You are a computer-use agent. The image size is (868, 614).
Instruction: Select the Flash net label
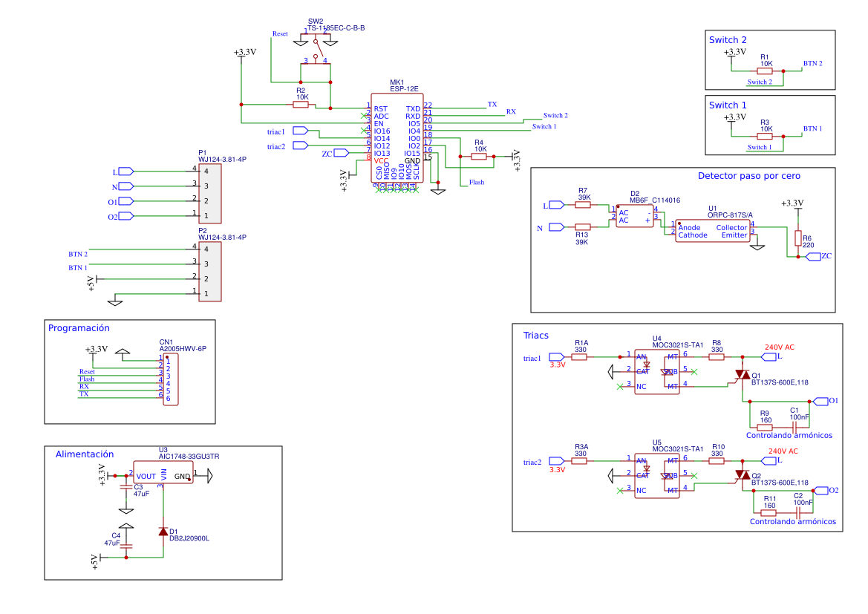click(x=476, y=181)
